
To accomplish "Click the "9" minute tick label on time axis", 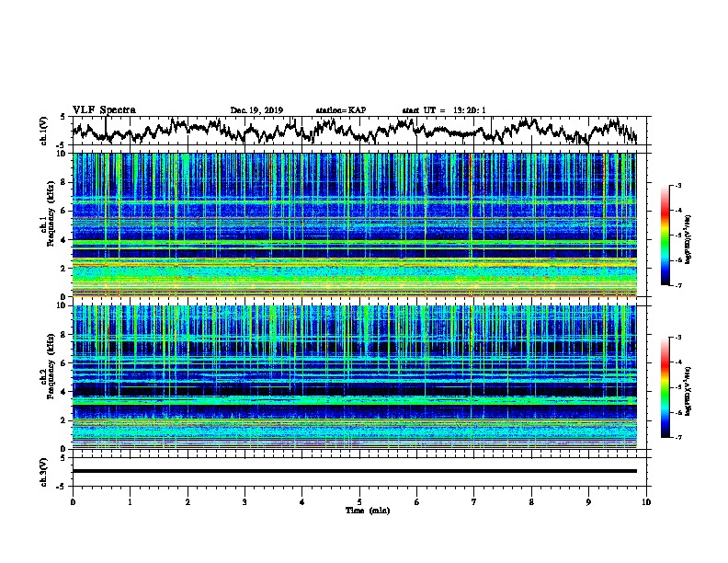I will pos(588,502).
